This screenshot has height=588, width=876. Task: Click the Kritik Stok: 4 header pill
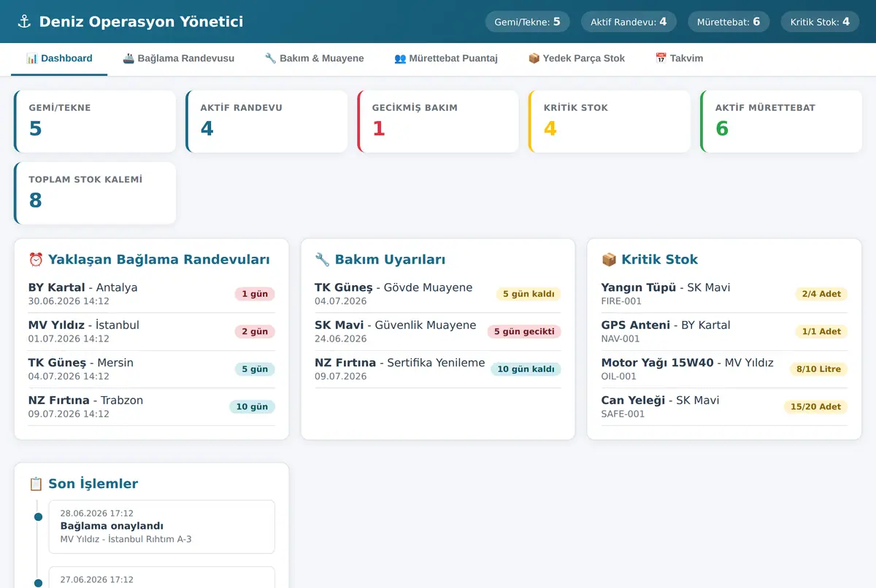click(820, 22)
